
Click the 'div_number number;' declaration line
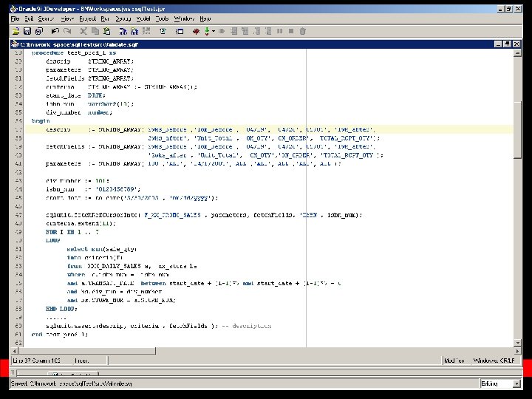pyautogui.click(x=79, y=112)
